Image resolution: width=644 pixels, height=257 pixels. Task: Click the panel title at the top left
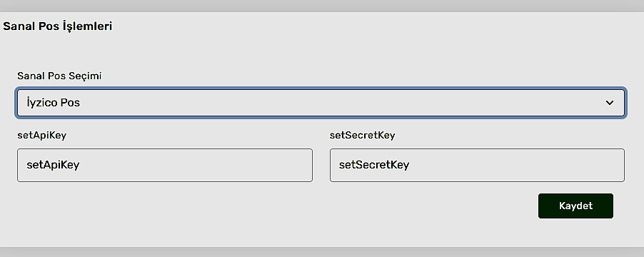pyautogui.click(x=58, y=26)
